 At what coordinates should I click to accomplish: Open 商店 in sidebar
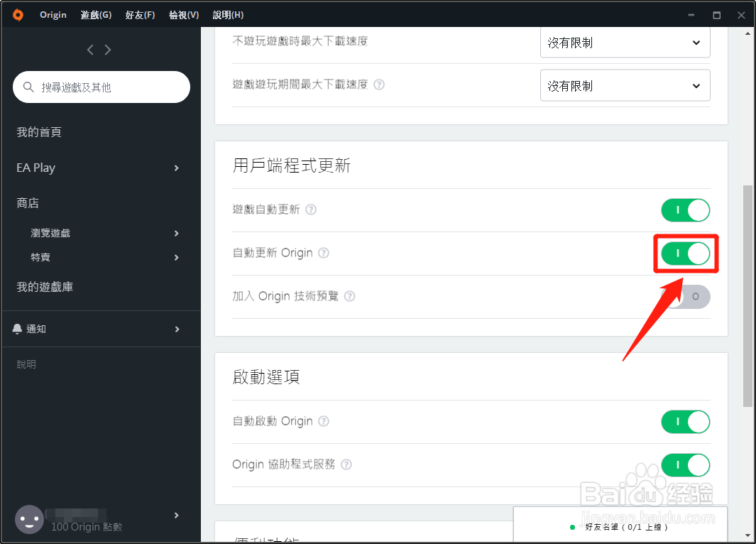click(28, 203)
